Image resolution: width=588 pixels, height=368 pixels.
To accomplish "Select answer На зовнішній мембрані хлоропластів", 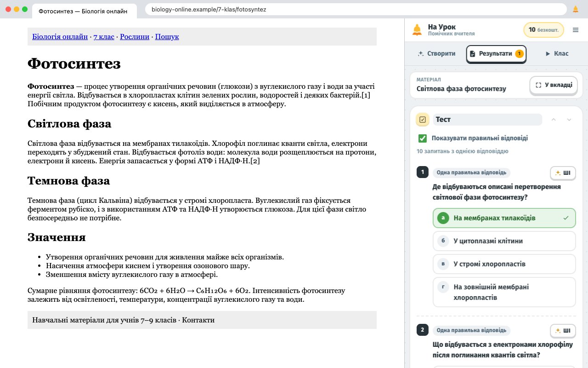I will [x=504, y=292].
